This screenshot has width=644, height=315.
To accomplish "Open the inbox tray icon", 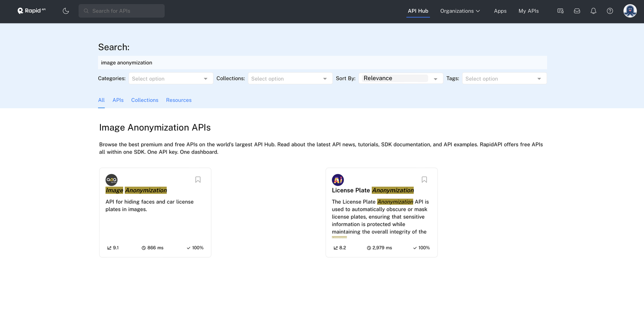I will click(x=577, y=11).
